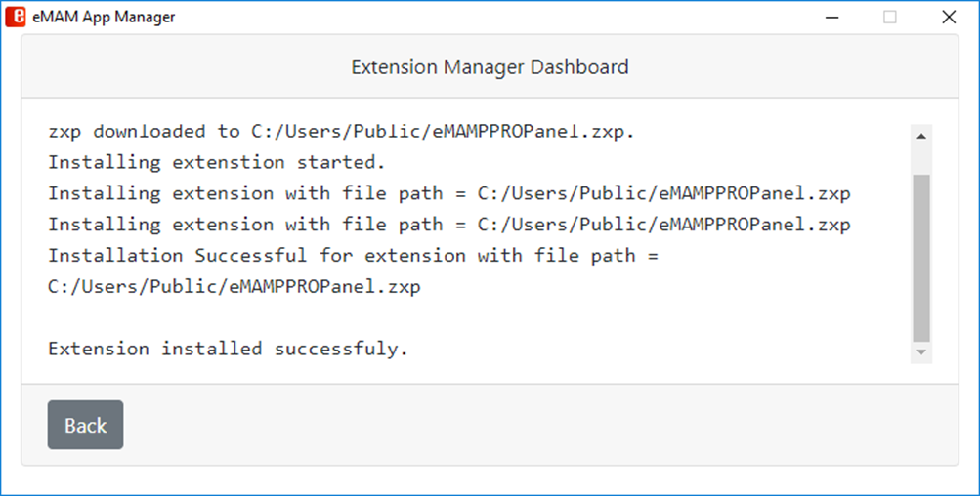
Task: Click the 'Installing extenstion started.' log line
Action: pyautogui.click(x=217, y=162)
